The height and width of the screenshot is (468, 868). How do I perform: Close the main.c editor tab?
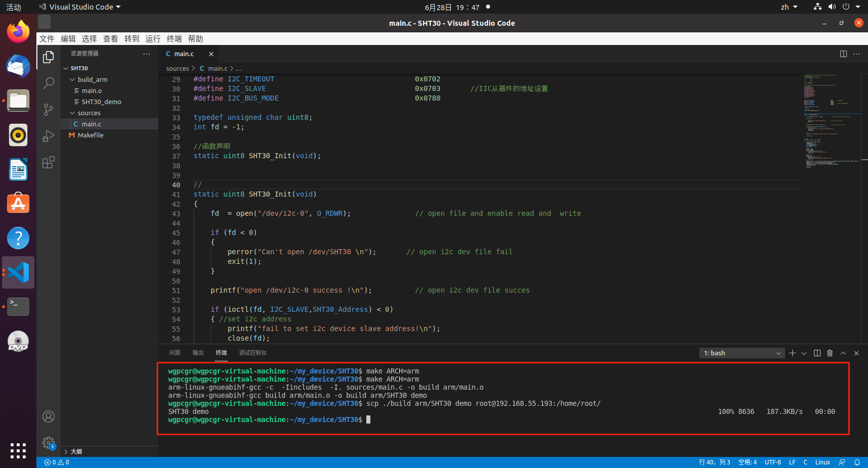(211, 54)
